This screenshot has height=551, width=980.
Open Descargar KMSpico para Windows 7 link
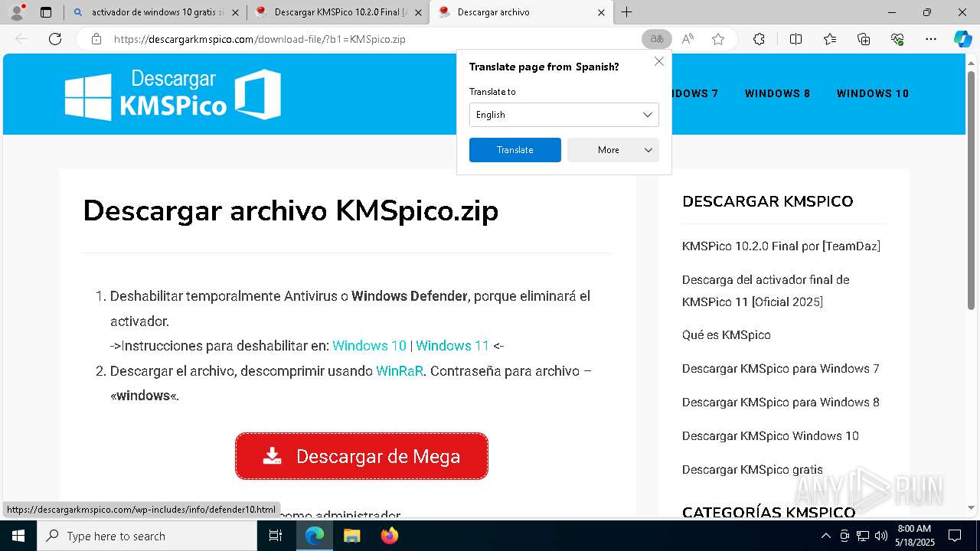point(780,369)
